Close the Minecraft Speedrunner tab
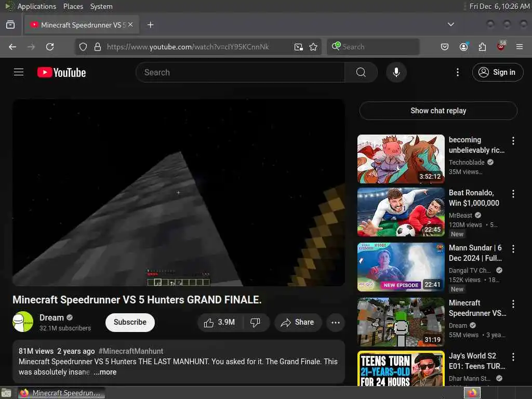532x399 pixels. click(x=130, y=25)
